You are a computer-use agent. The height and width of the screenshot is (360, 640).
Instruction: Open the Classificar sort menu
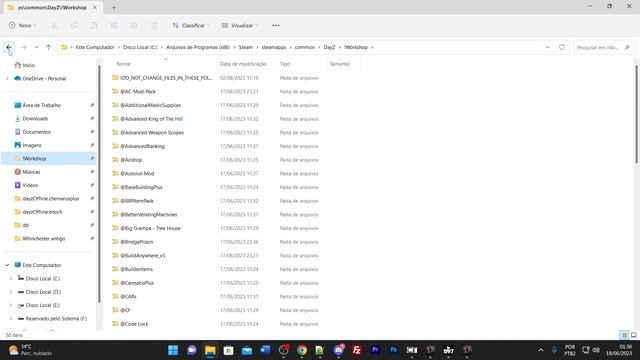pyautogui.click(x=191, y=25)
